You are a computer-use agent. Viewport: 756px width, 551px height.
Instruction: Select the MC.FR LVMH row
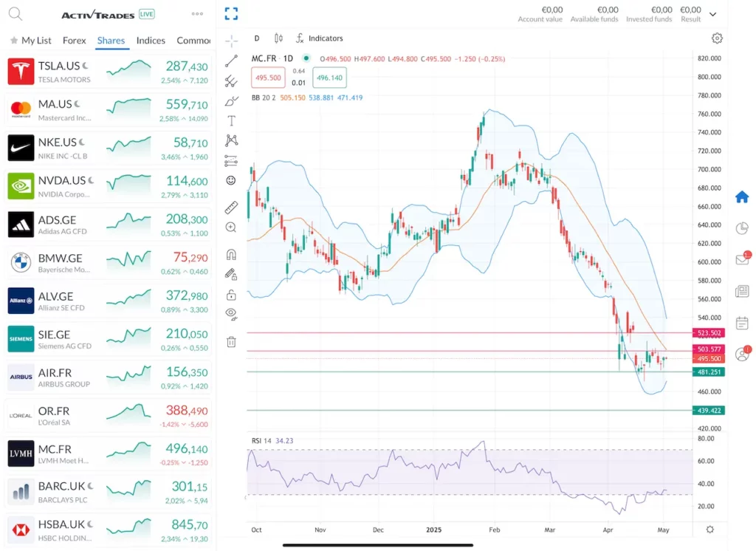(108, 454)
